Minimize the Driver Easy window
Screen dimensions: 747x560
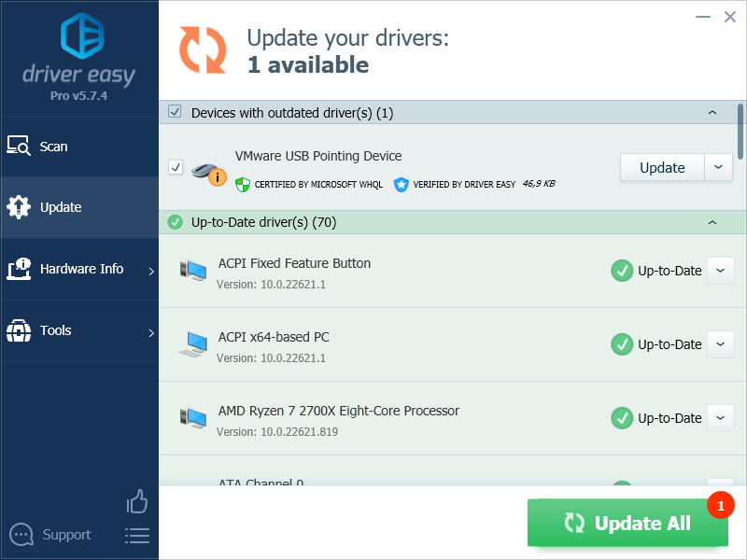click(x=703, y=17)
